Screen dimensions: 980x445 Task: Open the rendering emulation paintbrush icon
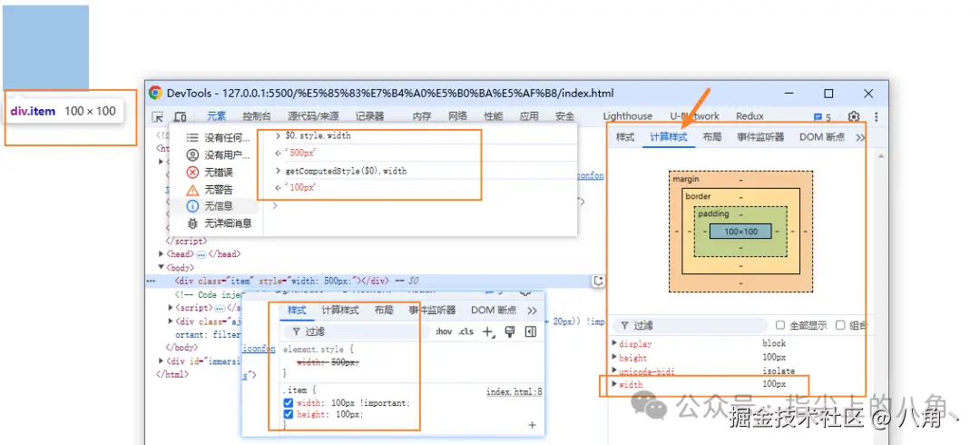click(509, 331)
